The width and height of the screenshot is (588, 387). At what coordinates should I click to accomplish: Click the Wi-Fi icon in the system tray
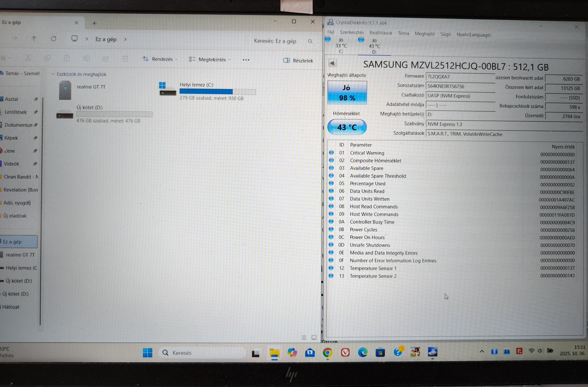tap(531, 351)
